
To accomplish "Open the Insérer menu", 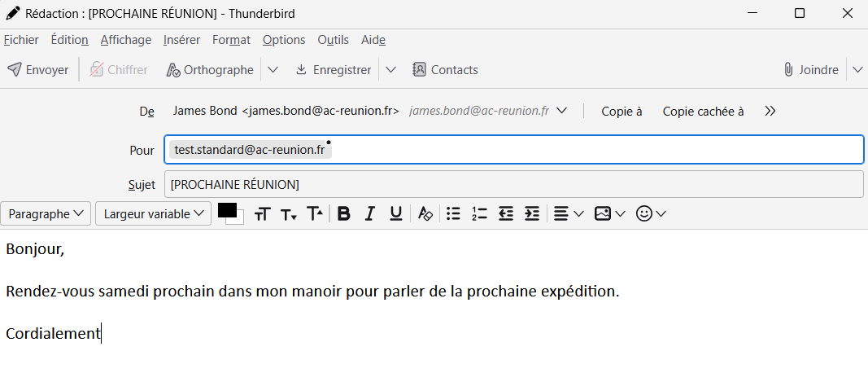I will click(181, 40).
